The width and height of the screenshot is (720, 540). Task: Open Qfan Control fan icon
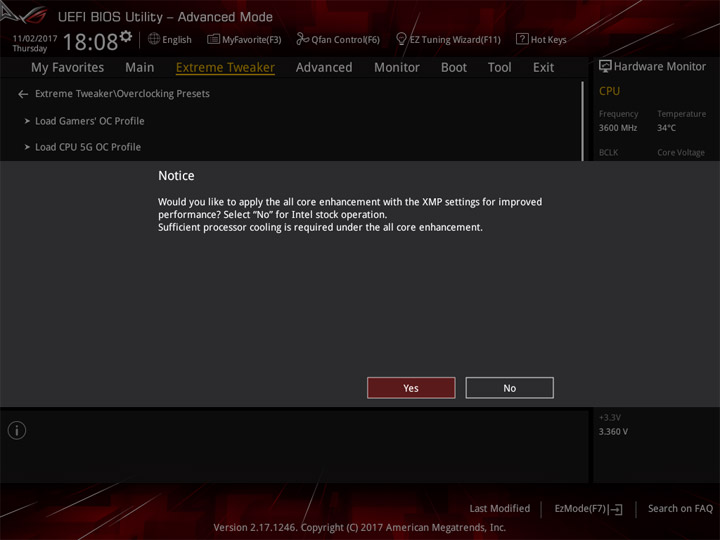point(302,39)
